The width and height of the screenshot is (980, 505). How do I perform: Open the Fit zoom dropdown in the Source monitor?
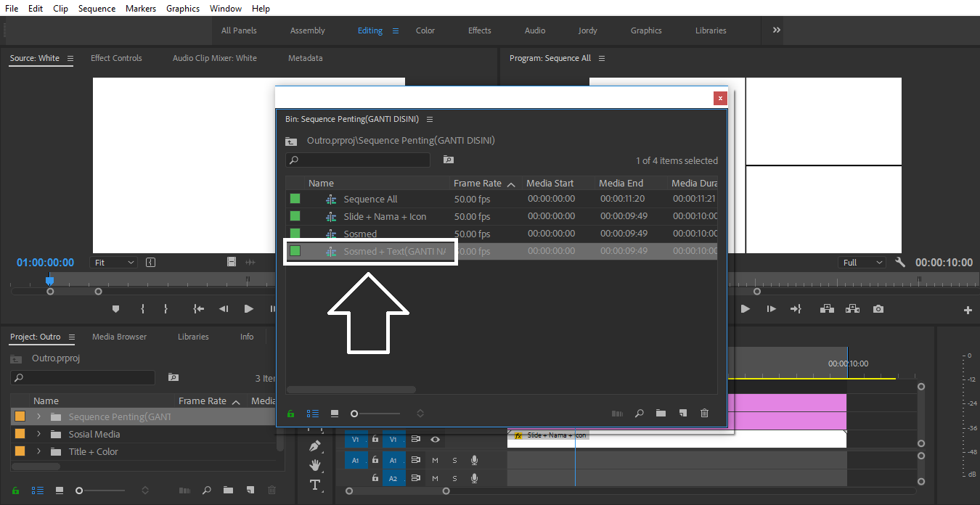(113, 262)
